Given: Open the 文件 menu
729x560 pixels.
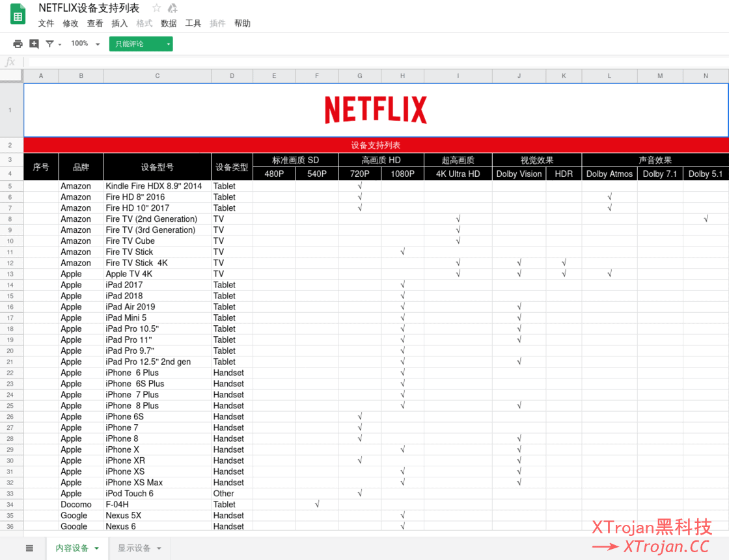Looking at the screenshot, I should click(46, 23).
